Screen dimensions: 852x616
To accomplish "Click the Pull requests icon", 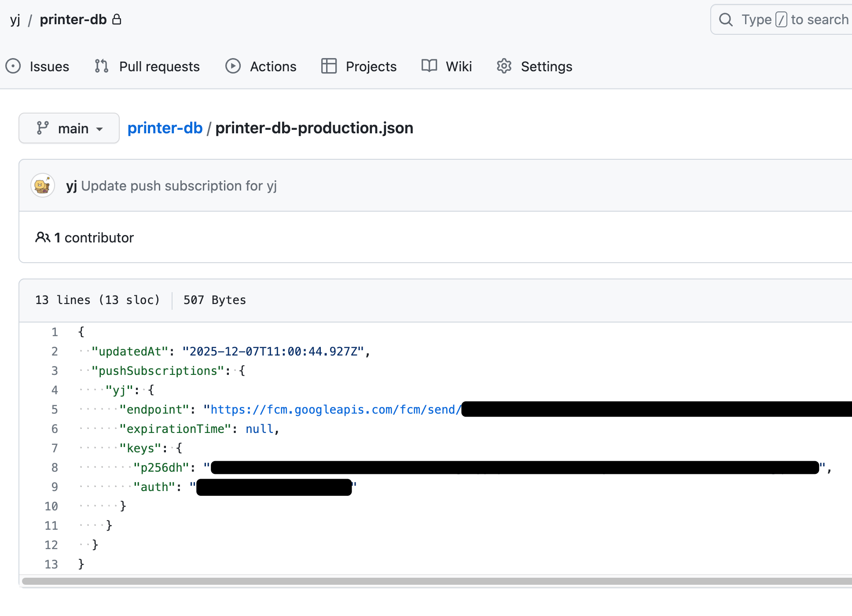I will [101, 66].
